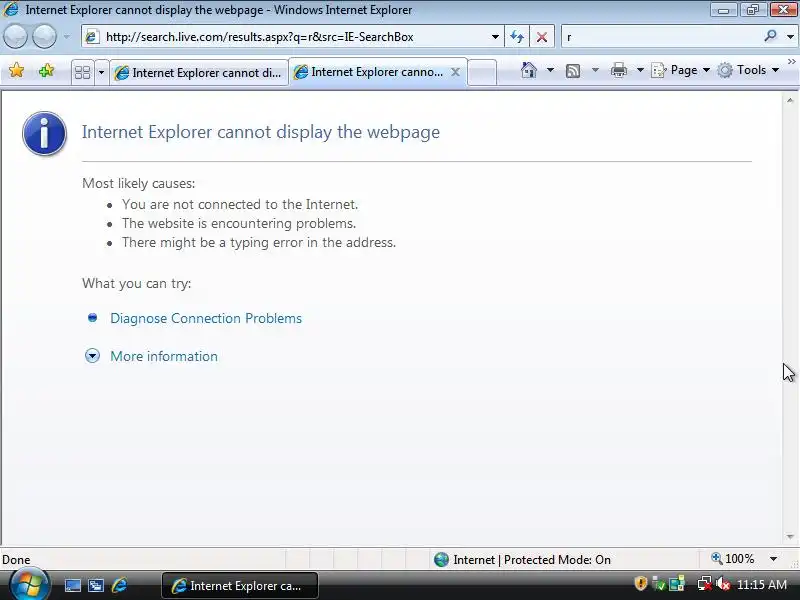
Task: Click the Forward navigation button
Action: coord(44,37)
